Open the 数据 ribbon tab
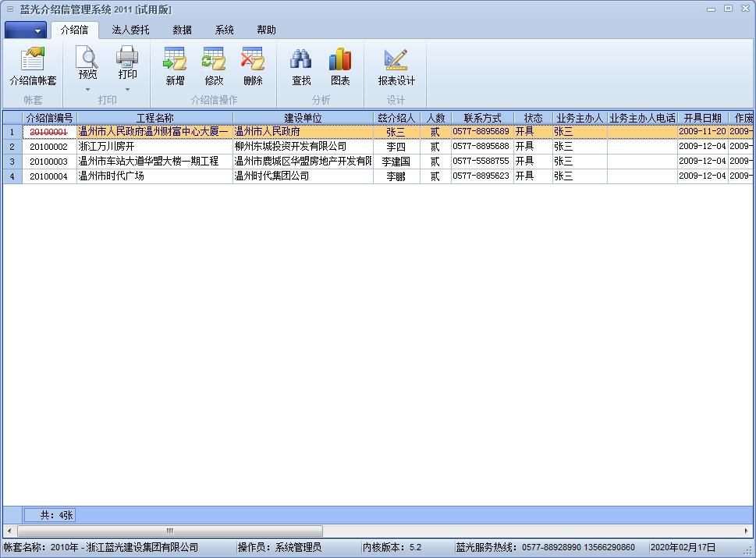The image size is (756, 558). tap(183, 30)
